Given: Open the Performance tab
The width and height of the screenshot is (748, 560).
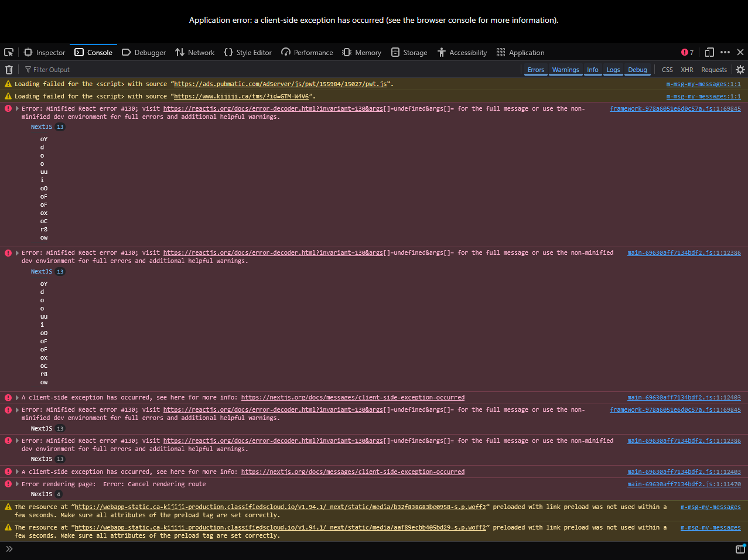Looking at the screenshot, I should pyautogui.click(x=307, y=52).
